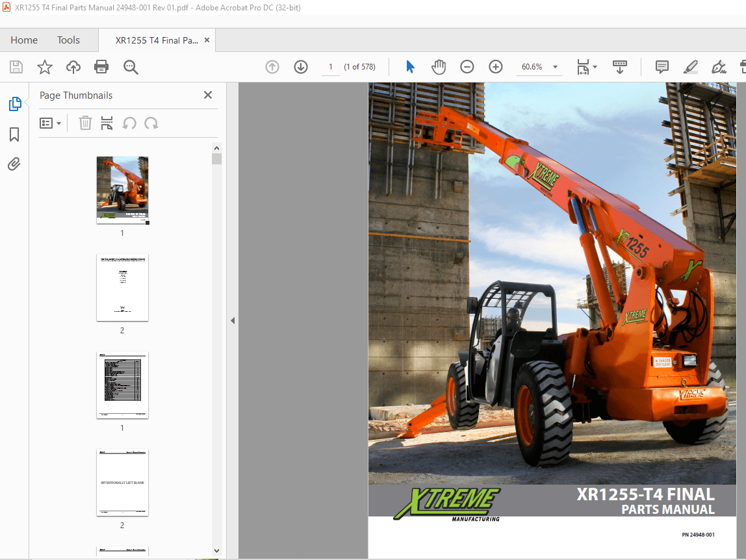Click the current page number field
746x560 pixels.
tap(330, 66)
